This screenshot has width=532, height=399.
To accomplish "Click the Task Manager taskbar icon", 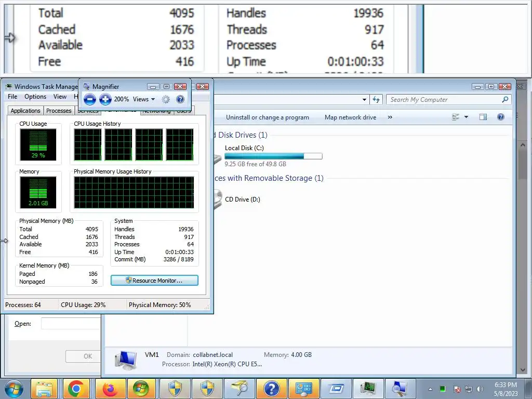I will pyautogui.click(x=368, y=389).
